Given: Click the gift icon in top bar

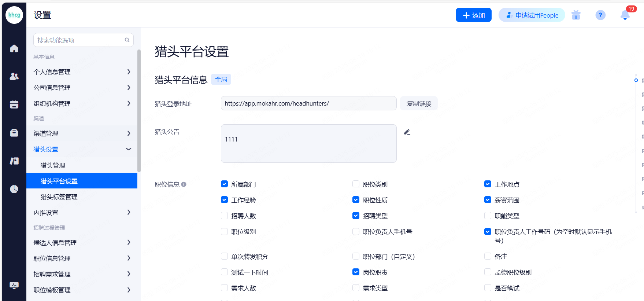Looking at the screenshot, I should (576, 15).
